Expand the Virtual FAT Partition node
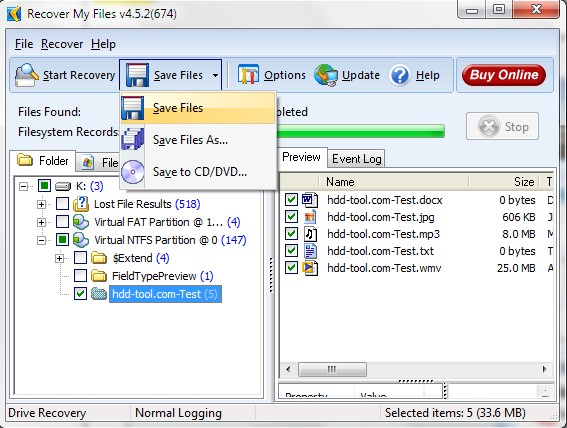The height and width of the screenshot is (428, 567). click(42, 222)
